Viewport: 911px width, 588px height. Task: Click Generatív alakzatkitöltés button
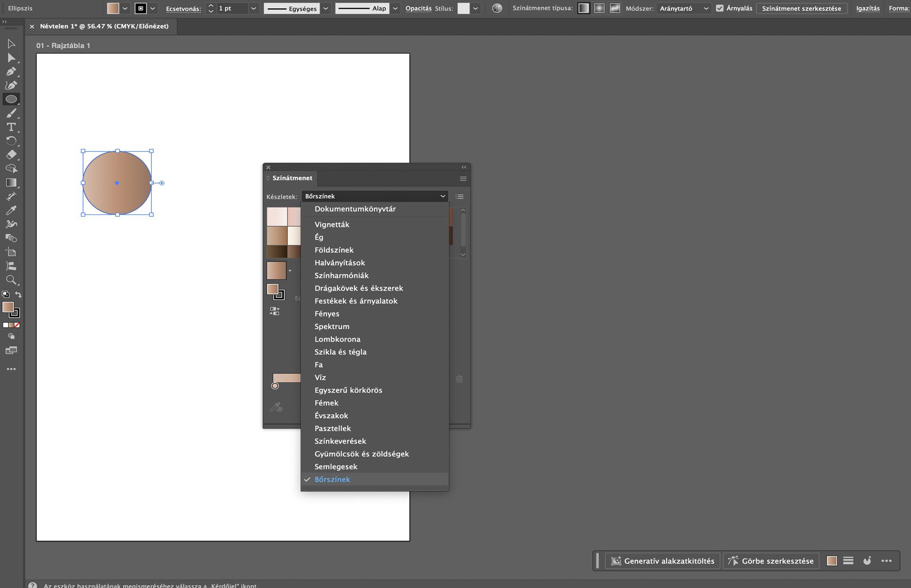(x=662, y=561)
